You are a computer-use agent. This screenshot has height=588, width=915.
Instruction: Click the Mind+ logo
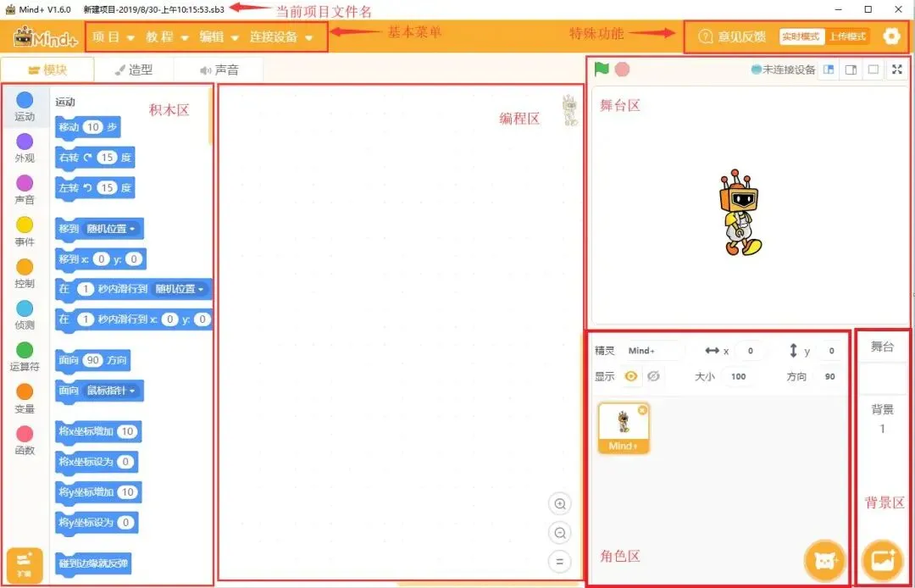click(45, 36)
